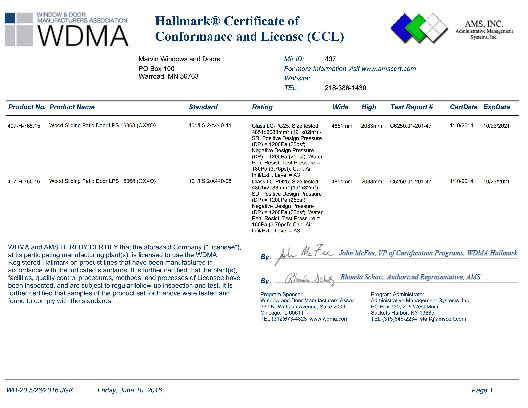The height and width of the screenshot is (408, 528).
Task: Click the 'Hallmark Certificate of' title line
Action: click(227, 21)
